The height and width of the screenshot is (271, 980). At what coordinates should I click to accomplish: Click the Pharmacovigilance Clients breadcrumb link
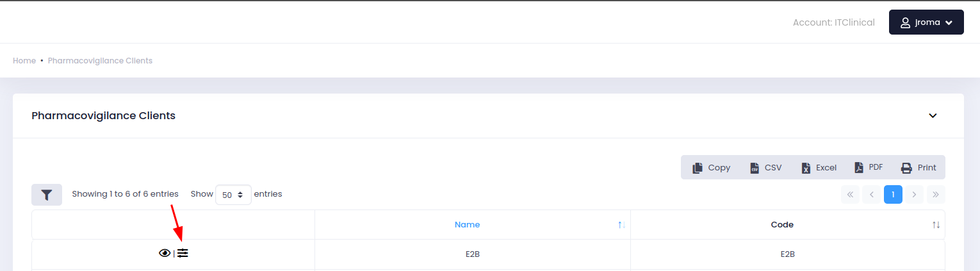(x=100, y=61)
